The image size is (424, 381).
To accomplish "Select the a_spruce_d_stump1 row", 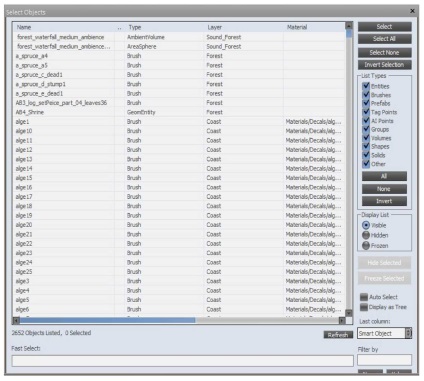I will 179,84.
